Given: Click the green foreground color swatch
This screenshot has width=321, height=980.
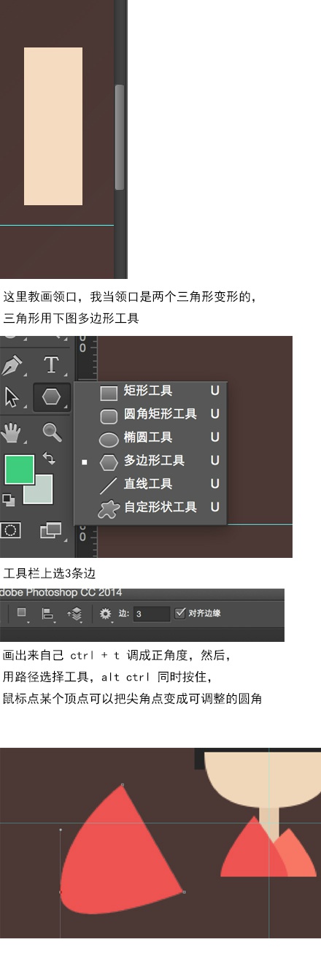Looking at the screenshot, I should point(19,470).
